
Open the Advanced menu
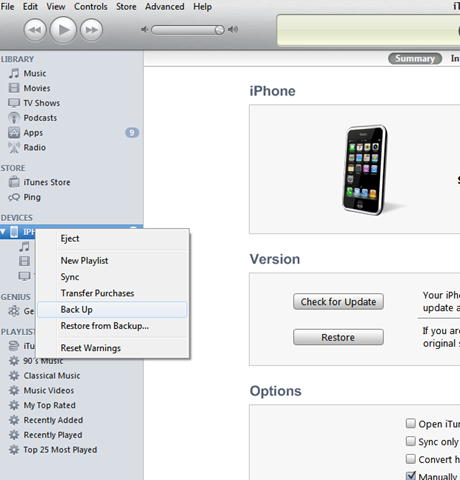click(164, 7)
